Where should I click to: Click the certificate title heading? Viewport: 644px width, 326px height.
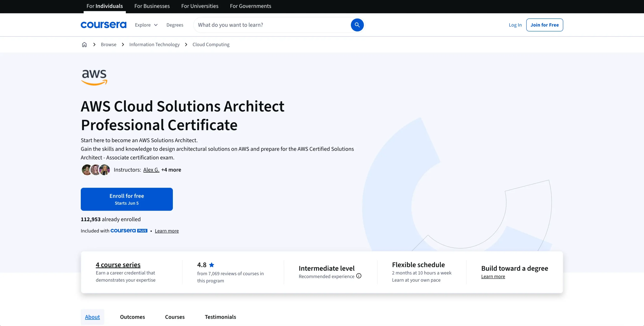coord(183,115)
